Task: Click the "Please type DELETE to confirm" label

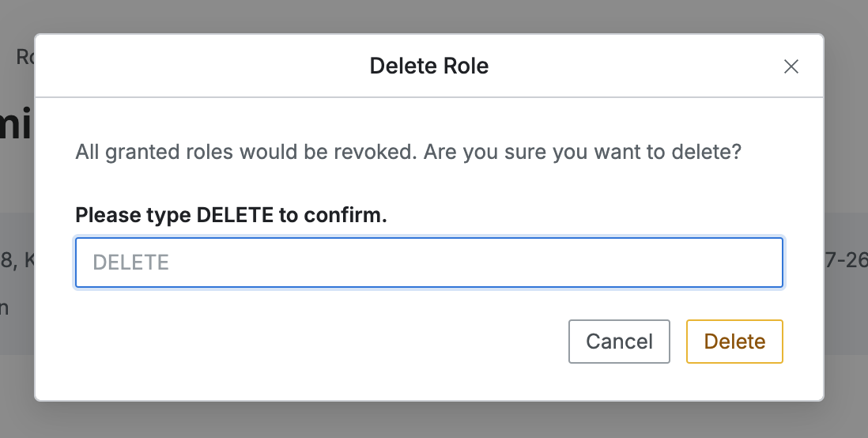Action: pos(231,215)
